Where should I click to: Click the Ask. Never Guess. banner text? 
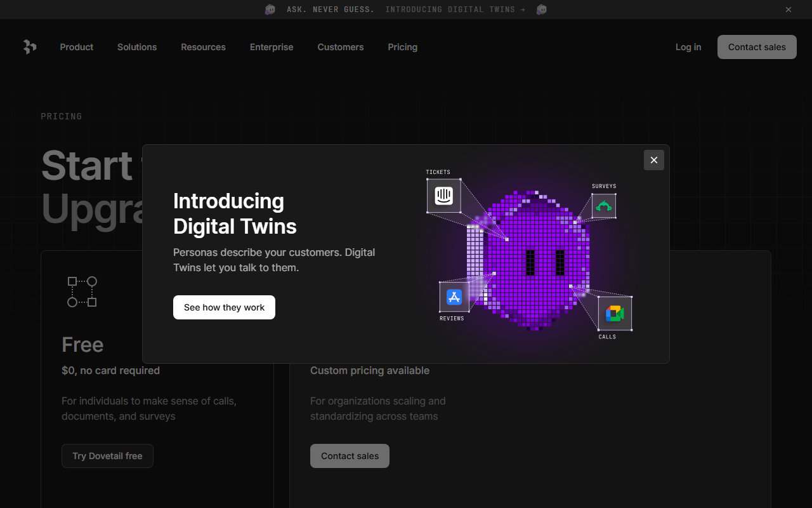click(331, 10)
